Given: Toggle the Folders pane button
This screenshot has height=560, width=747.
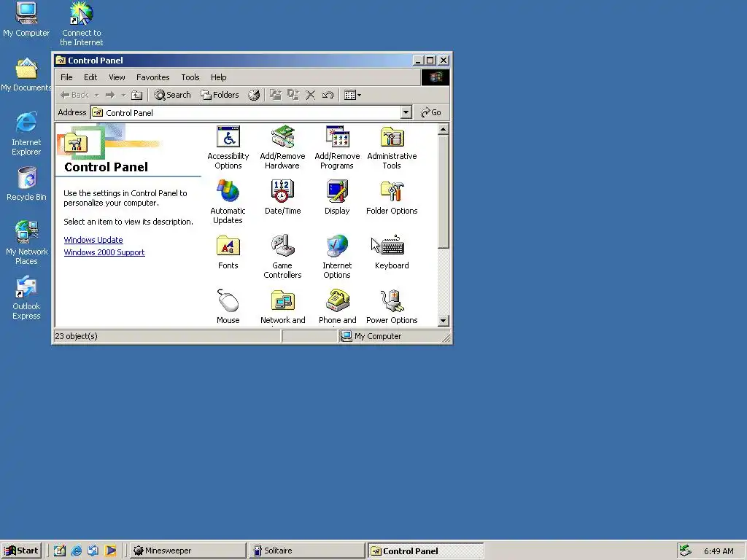Looking at the screenshot, I should 220,95.
